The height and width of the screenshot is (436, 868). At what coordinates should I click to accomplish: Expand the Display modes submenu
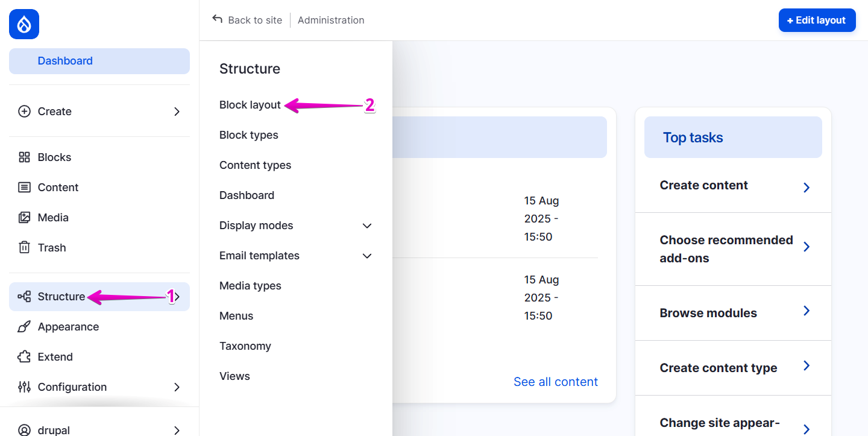point(366,226)
